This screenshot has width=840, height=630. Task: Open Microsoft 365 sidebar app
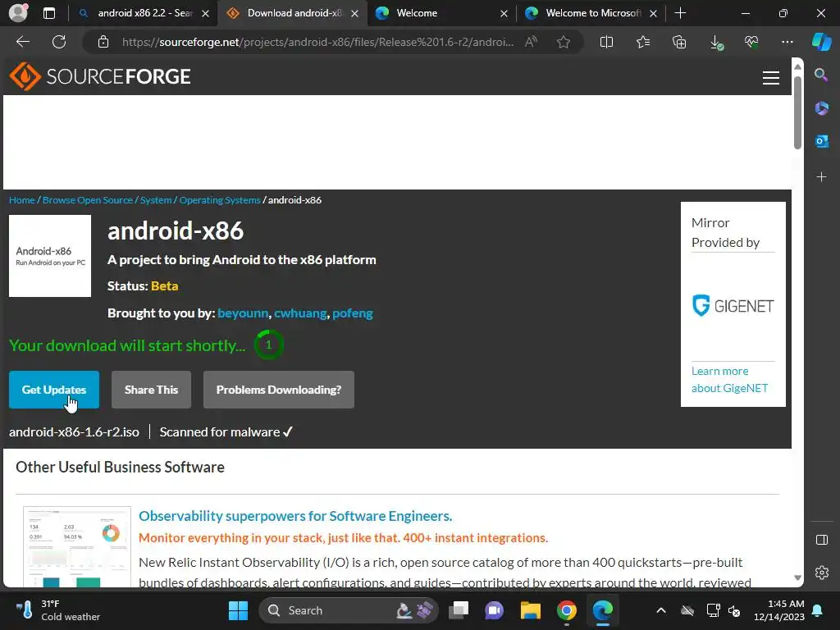coord(821,107)
